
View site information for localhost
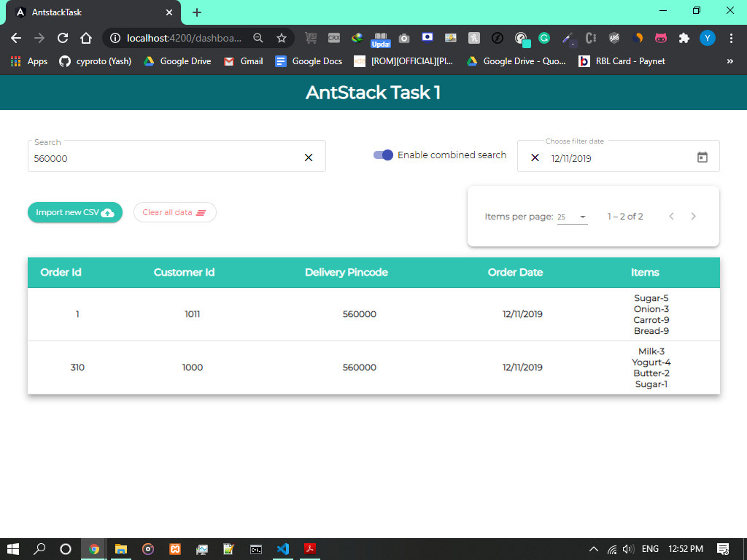tap(115, 38)
